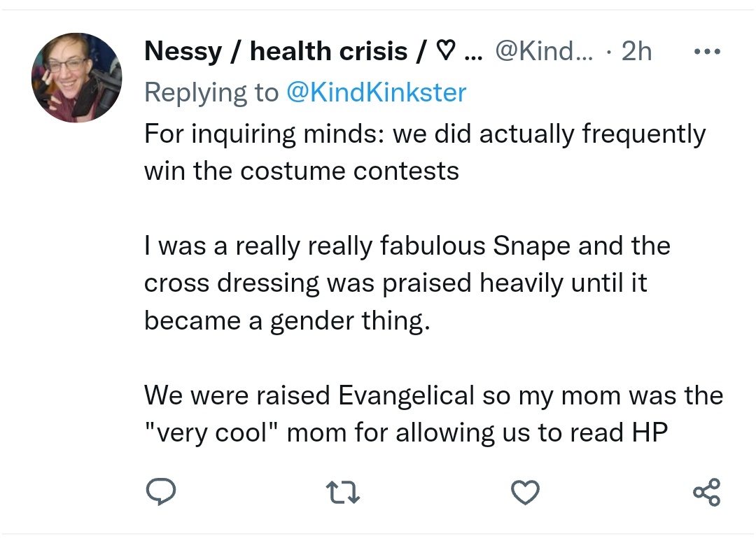The height and width of the screenshot is (543, 756).
Task: Open the share icon on the tweet
Action: (707, 492)
